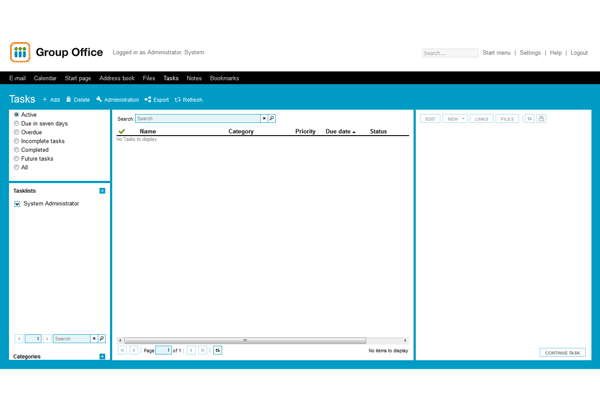Screen dimensions: 600x400
Task: Expand Tasklists with the plus button
Action: (x=102, y=190)
